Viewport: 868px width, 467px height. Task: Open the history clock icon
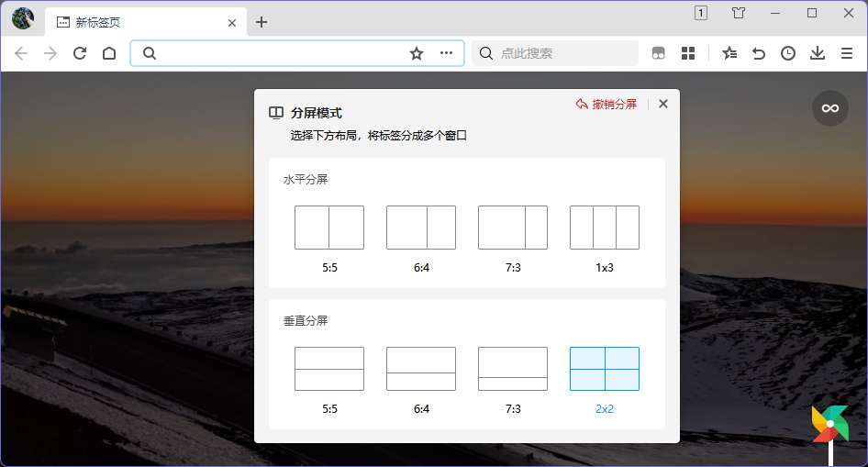pos(788,53)
